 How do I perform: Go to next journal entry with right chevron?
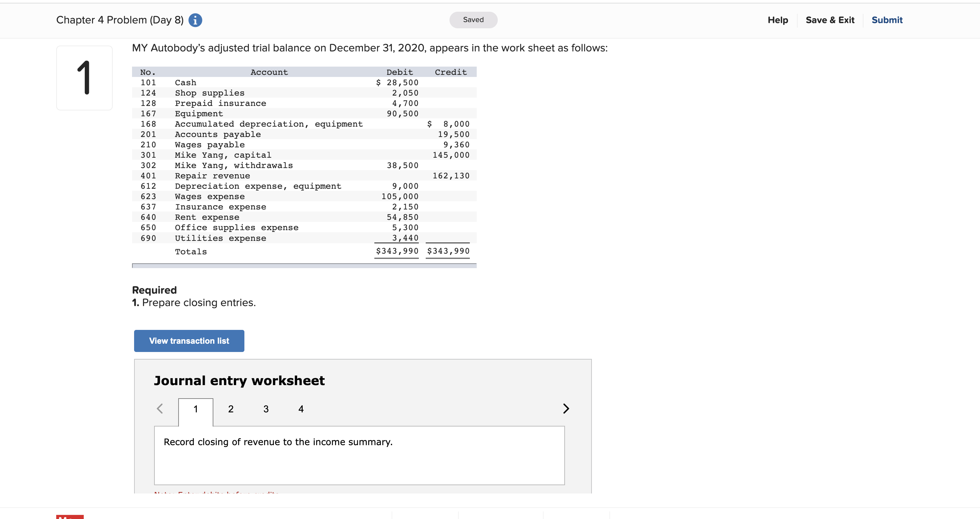[x=566, y=409]
